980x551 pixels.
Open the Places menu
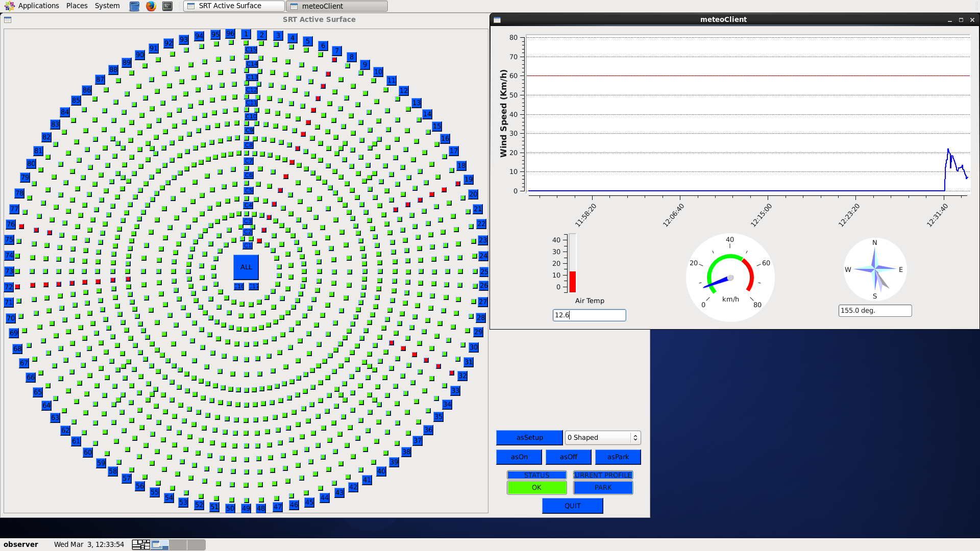click(x=77, y=6)
